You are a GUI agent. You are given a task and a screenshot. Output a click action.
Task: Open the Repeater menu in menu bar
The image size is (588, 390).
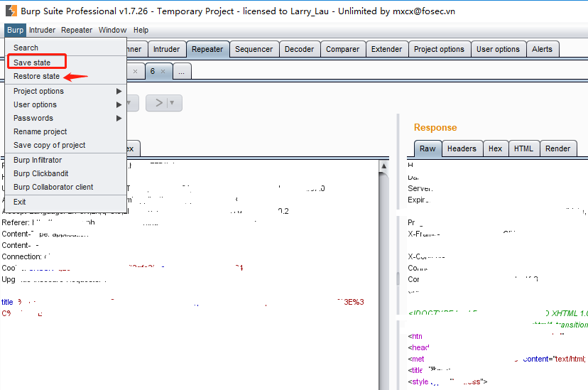pyautogui.click(x=77, y=30)
